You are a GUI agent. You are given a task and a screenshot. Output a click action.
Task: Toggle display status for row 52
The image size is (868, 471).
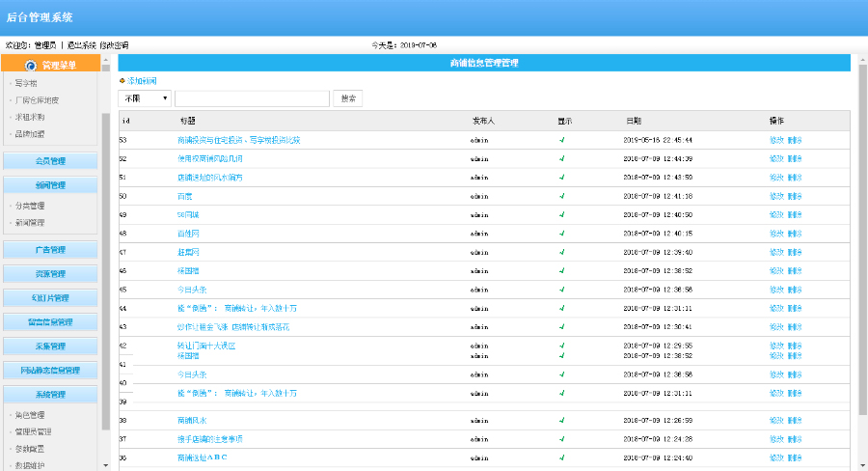tap(561, 158)
